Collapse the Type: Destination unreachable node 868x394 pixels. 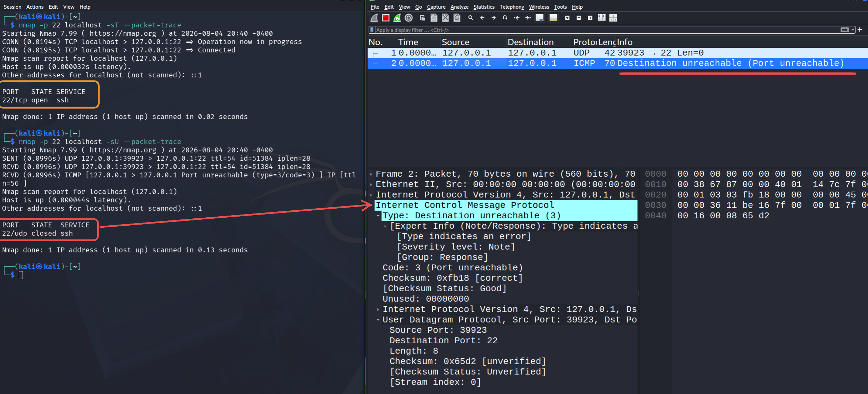pyautogui.click(x=378, y=216)
